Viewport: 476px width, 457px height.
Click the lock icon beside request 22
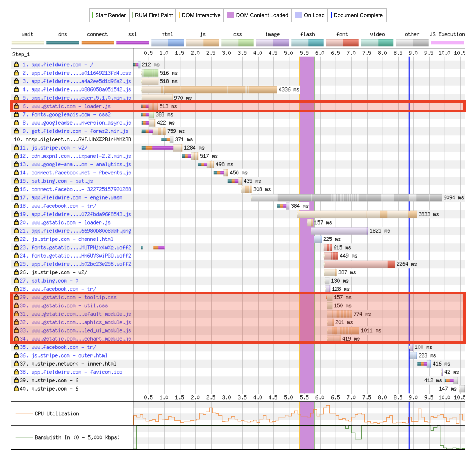coord(16,239)
